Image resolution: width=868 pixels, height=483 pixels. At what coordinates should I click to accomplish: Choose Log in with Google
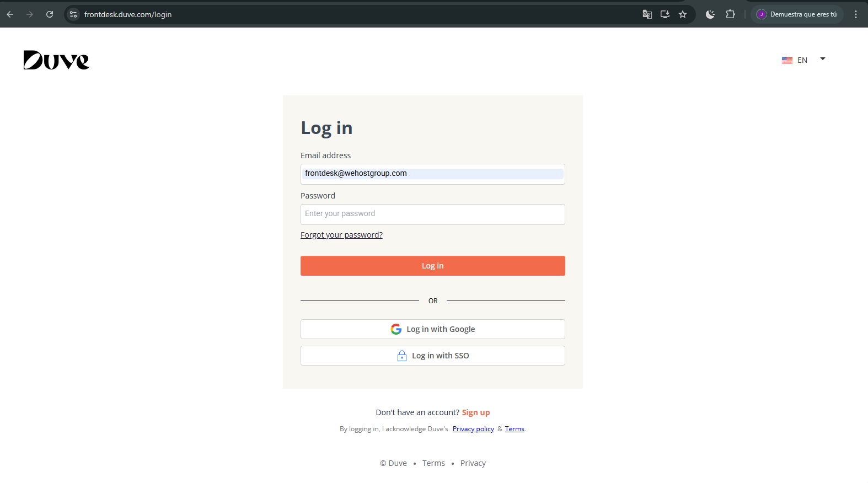coord(433,329)
